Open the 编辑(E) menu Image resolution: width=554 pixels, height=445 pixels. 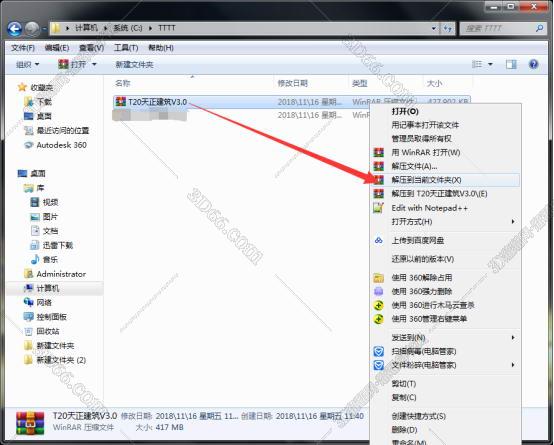pos(57,48)
